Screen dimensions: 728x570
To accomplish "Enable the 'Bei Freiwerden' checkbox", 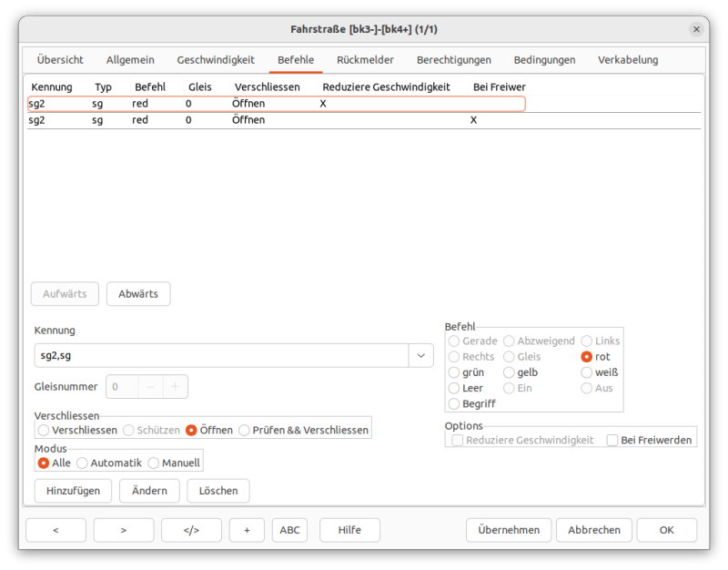I will click(612, 440).
